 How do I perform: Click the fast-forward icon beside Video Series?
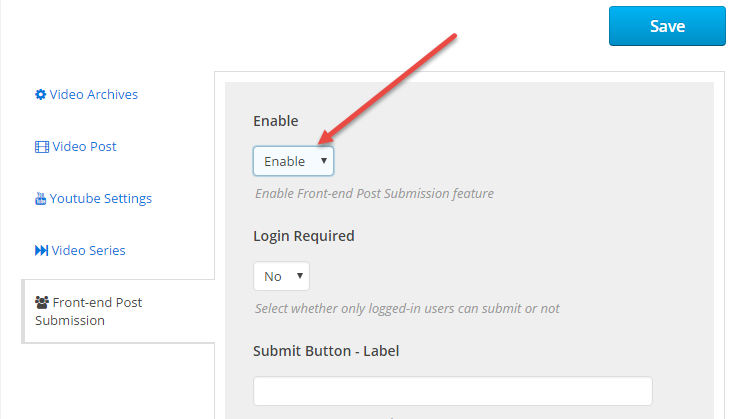41,250
